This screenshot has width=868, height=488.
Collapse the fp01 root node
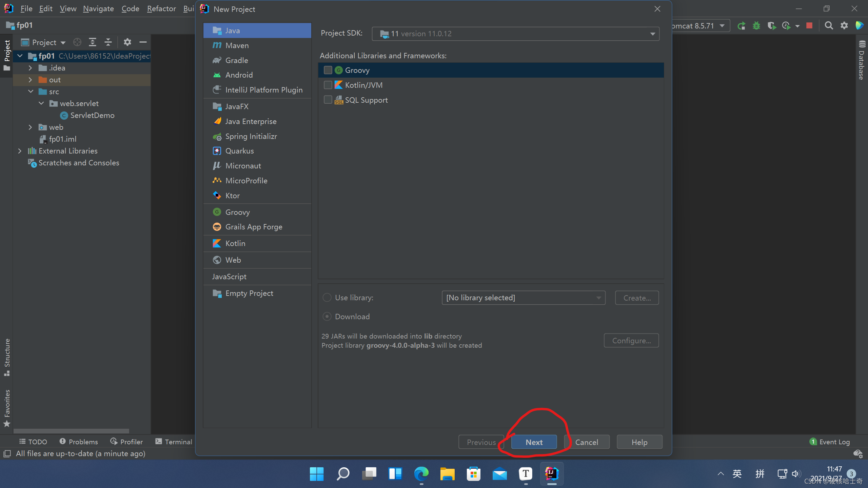pyautogui.click(x=20, y=56)
